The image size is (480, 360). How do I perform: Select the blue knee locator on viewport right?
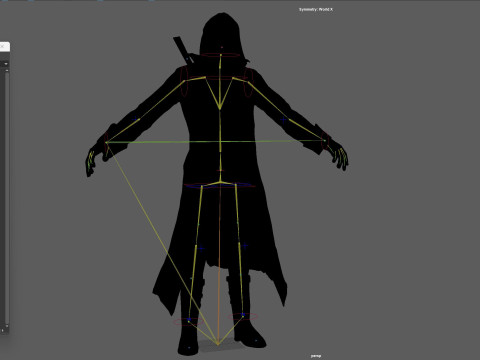click(x=245, y=246)
